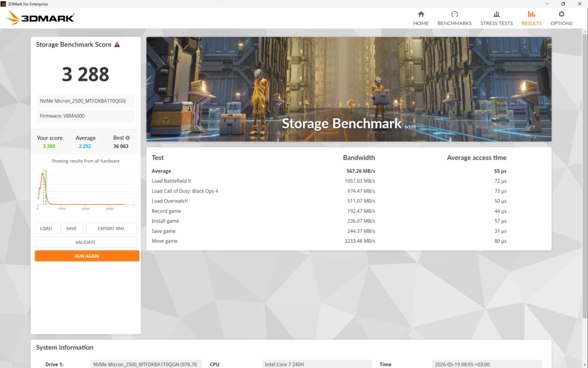Click the Time value 2026-05-19 08:05

pyautogui.click(x=487, y=364)
